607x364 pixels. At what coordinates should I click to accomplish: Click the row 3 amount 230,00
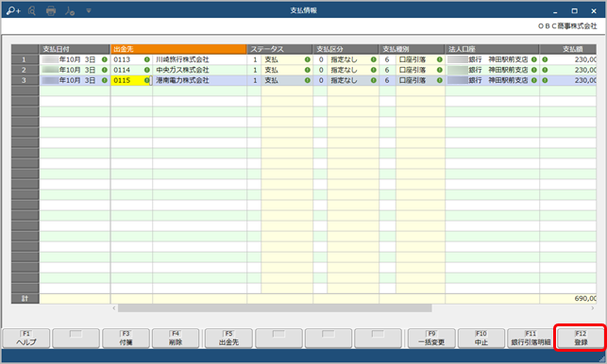pyautogui.click(x=585, y=80)
